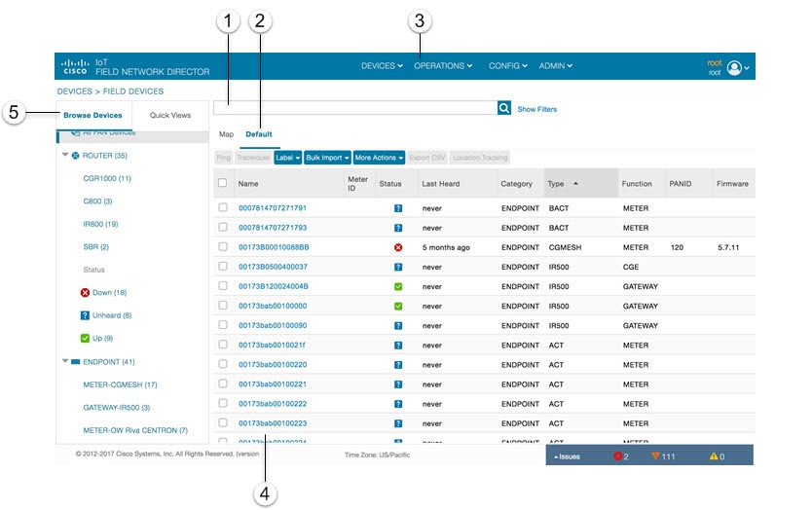
Task: Toggle the select-all checkbox in table header
Action: 223,183
